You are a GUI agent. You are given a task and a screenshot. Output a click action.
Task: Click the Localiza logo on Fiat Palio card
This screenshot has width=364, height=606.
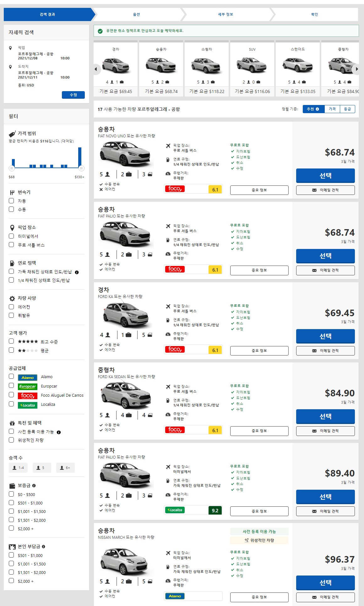[175, 510]
